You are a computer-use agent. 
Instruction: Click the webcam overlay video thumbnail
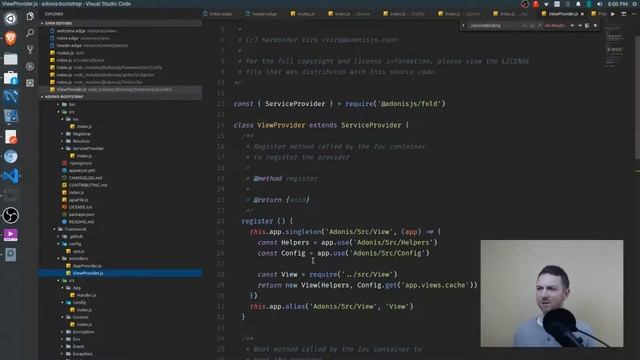click(552, 293)
